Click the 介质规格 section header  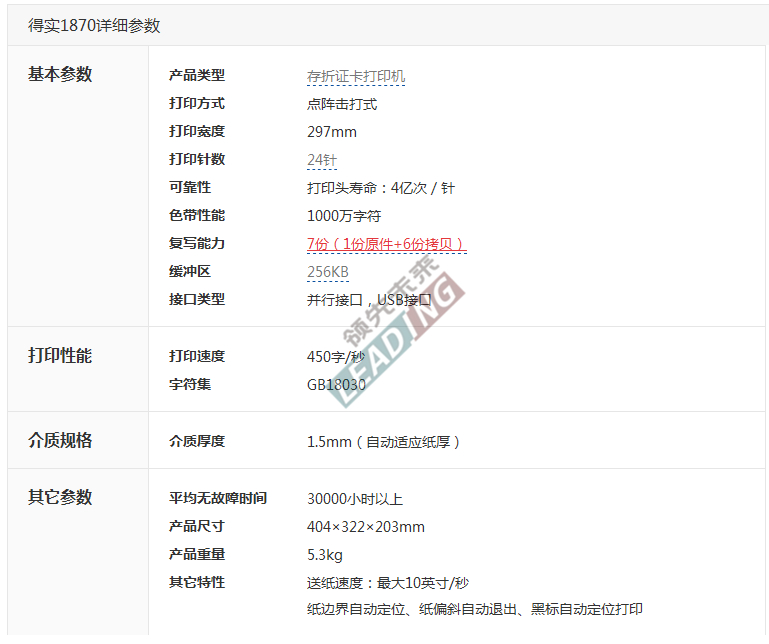60,441
